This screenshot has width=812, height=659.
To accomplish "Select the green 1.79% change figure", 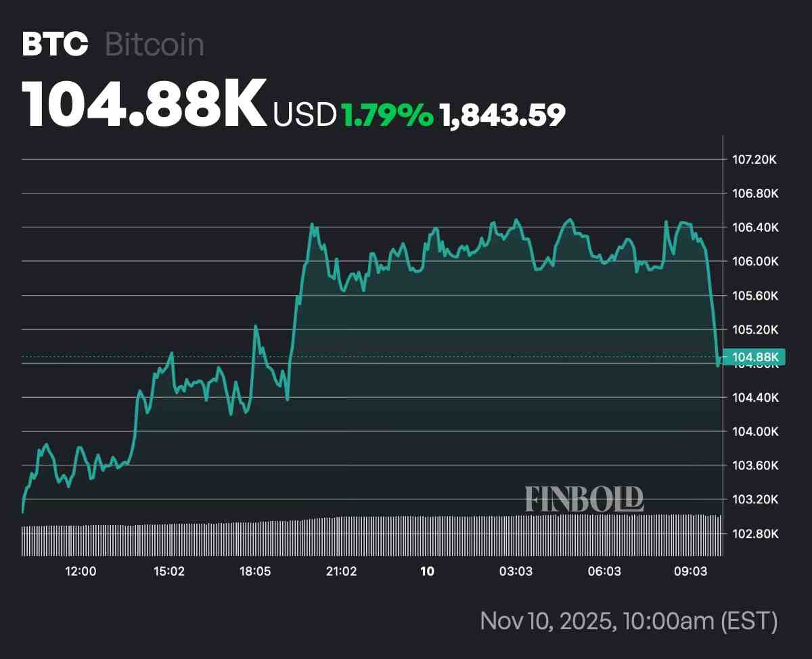I will [x=386, y=116].
